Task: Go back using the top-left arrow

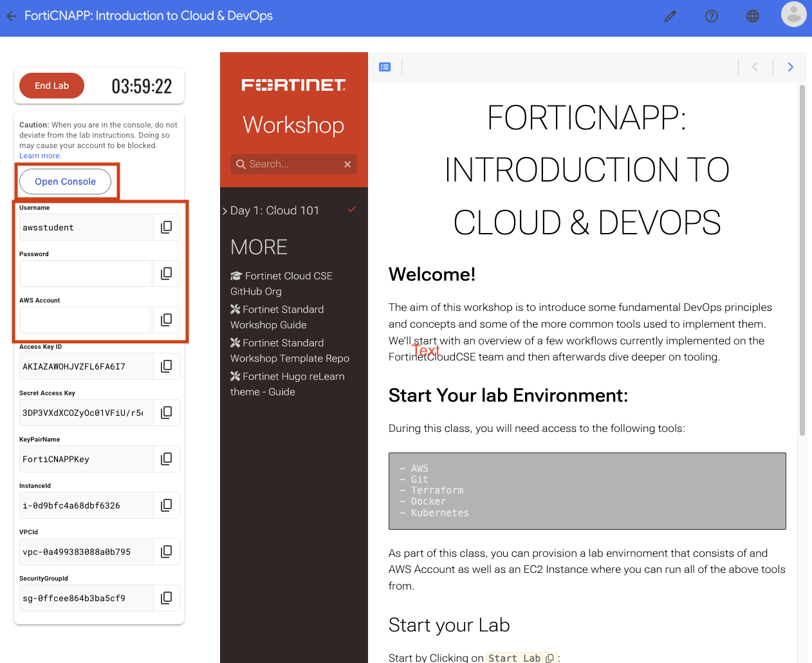Action: [x=12, y=16]
